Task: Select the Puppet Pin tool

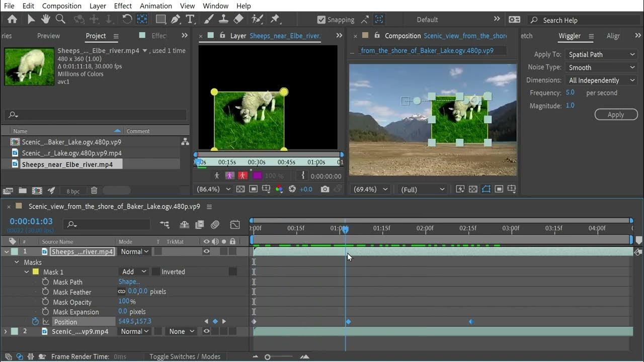Action: click(x=275, y=19)
